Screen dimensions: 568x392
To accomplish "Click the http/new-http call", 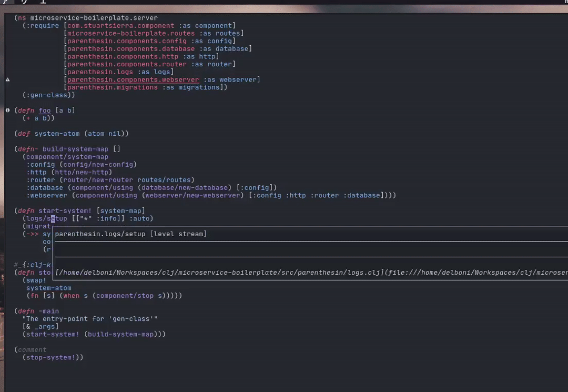I will (x=82, y=172).
